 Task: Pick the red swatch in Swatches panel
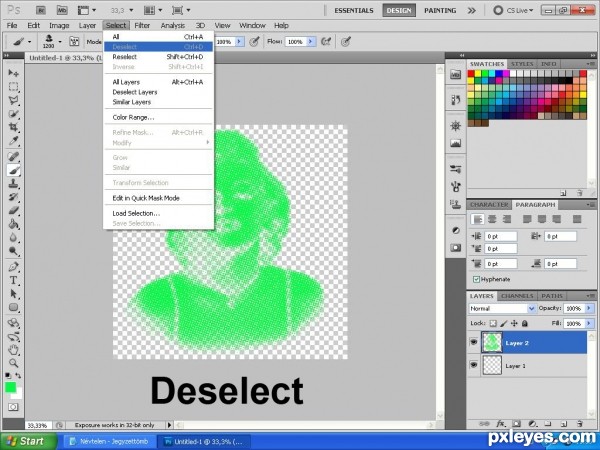(x=471, y=74)
